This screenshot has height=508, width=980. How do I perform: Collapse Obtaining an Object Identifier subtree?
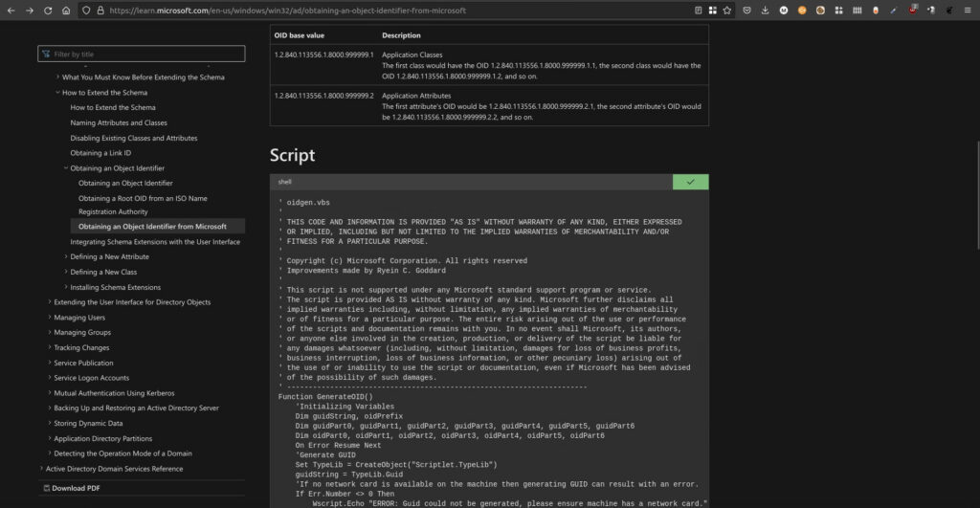coord(66,167)
